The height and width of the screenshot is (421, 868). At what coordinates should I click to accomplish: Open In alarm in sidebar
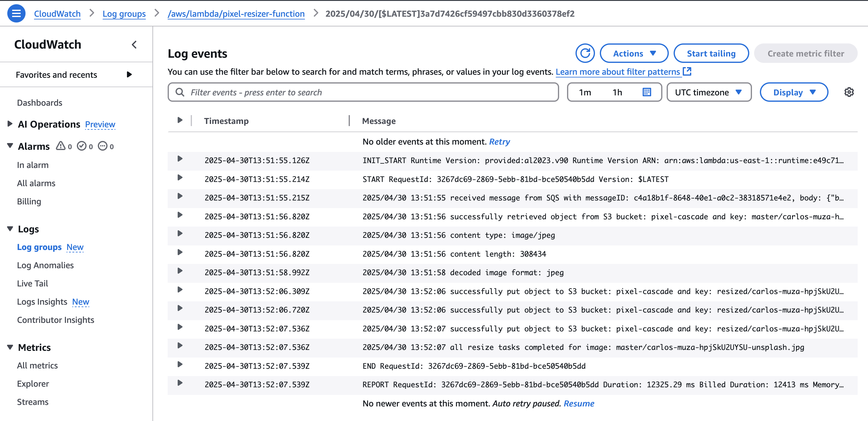pos(33,165)
